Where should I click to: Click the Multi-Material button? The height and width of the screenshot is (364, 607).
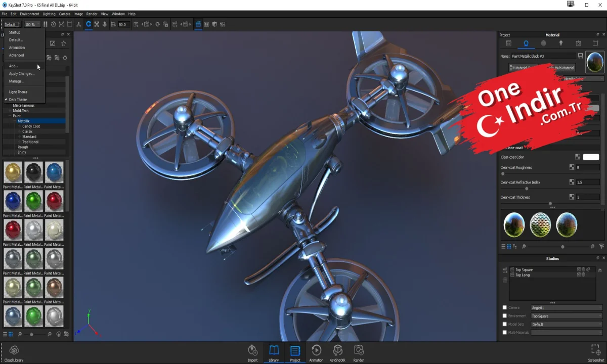563,68
